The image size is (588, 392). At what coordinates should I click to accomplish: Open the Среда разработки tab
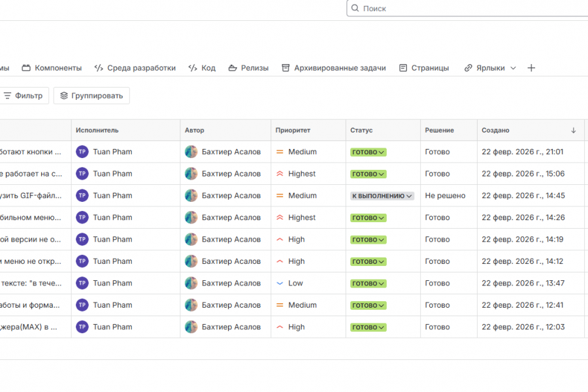click(x=141, y=68)
